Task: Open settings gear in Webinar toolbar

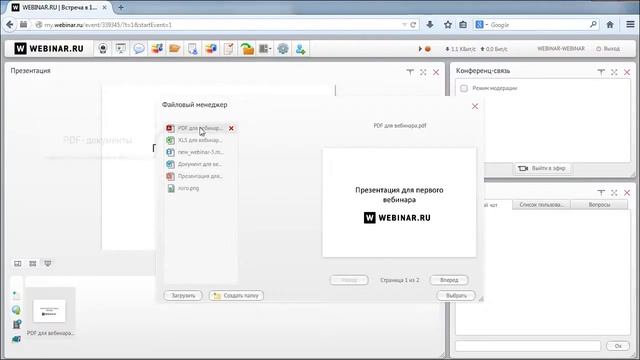Action: 282,49
